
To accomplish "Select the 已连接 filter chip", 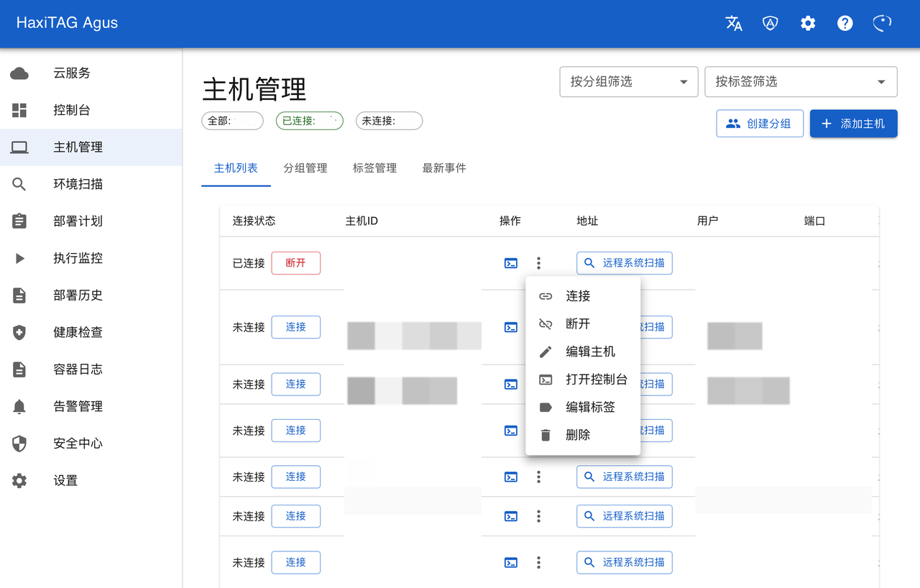I will pyautogui.click(x=309, y=121).
